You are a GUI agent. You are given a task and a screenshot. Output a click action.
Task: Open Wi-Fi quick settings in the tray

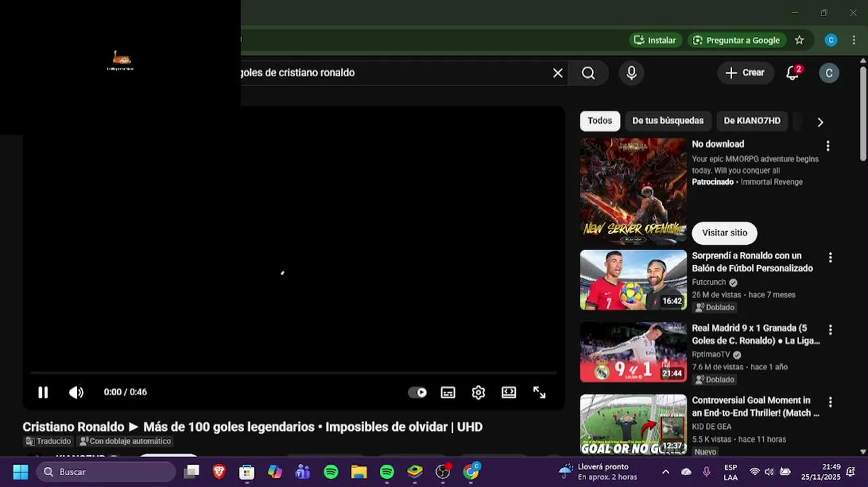tap(755, 472)
